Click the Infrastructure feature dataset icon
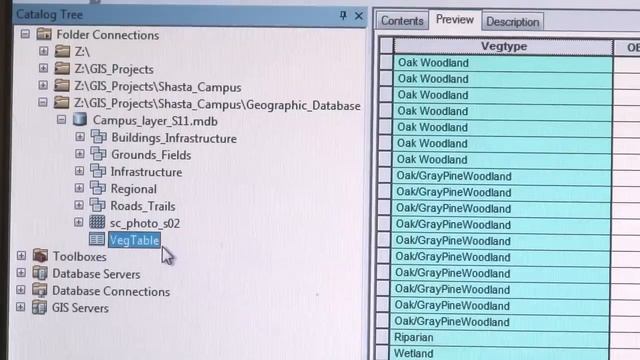 pos(98,171)
